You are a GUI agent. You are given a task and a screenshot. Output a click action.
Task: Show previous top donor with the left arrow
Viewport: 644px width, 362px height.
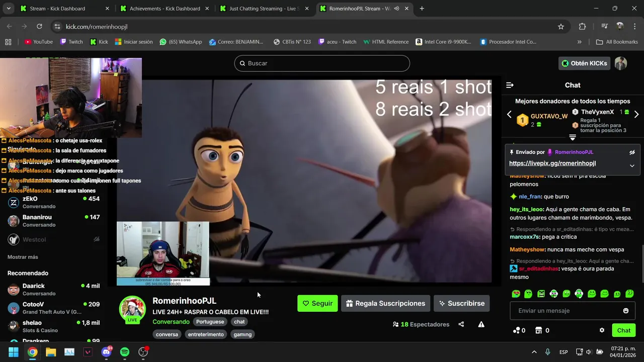click(x=509, y=115)
